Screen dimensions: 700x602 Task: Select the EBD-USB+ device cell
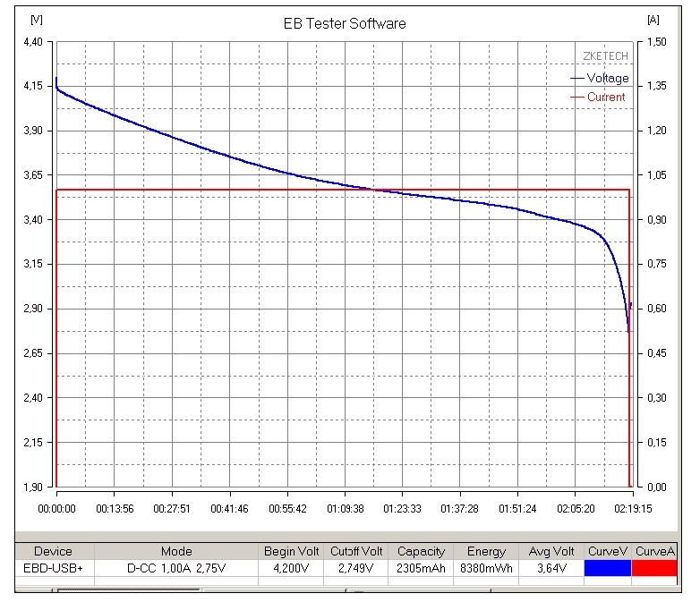(52, 567)
